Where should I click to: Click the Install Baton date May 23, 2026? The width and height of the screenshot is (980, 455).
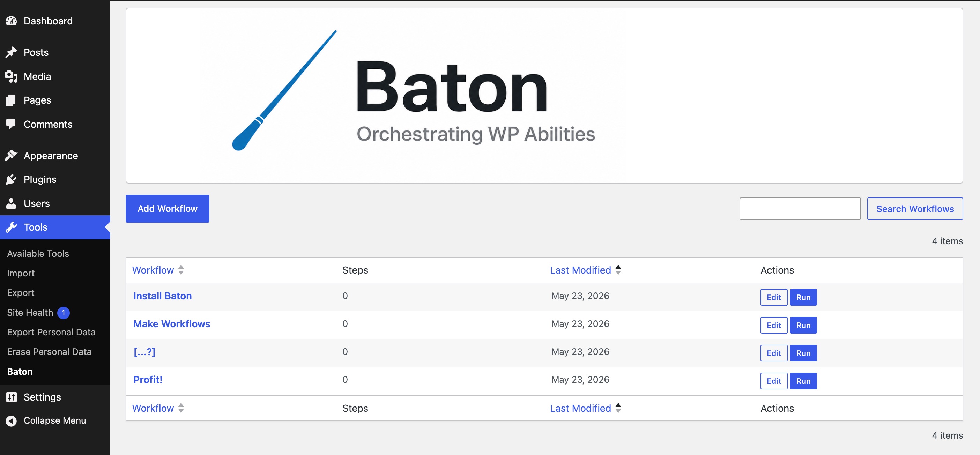[580, 296]
